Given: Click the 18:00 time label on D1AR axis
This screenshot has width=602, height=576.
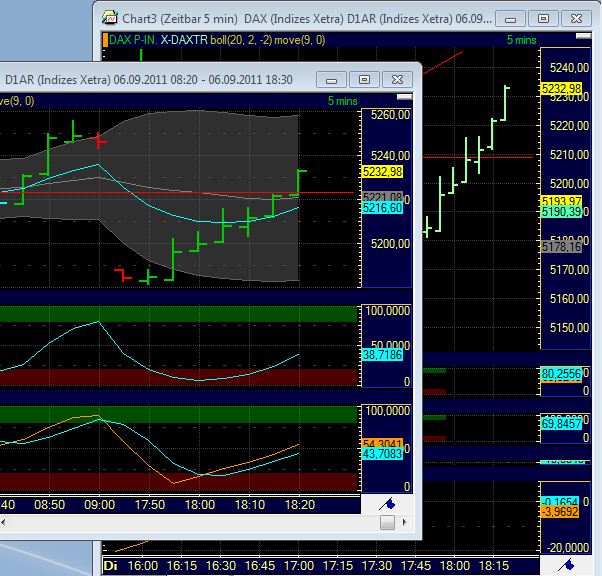Looking at the screenshot, I should coord(200,504).
